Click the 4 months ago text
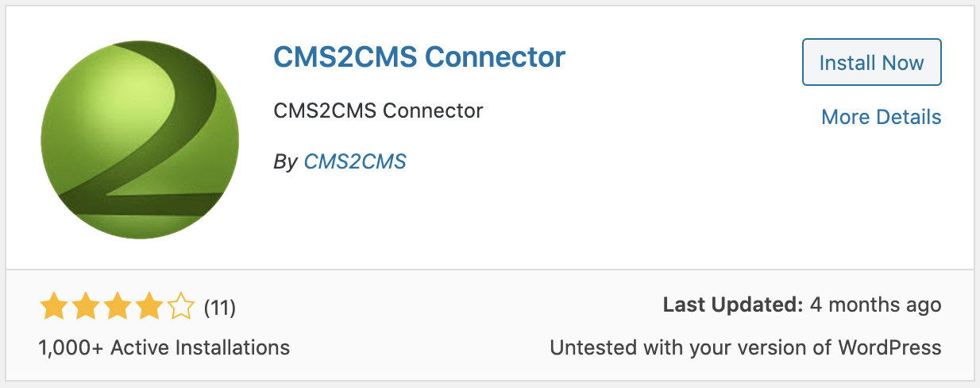 point(875,305)
